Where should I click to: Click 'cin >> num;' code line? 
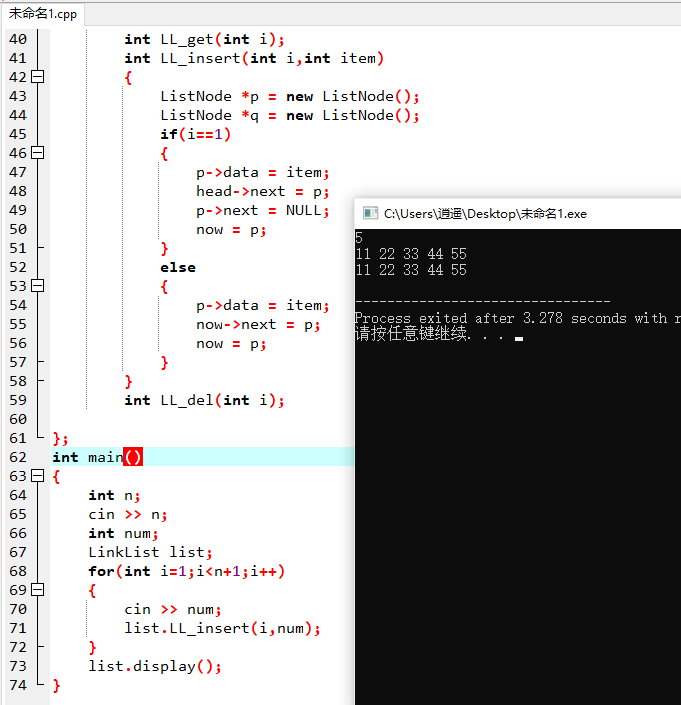(x=173, y=610)
